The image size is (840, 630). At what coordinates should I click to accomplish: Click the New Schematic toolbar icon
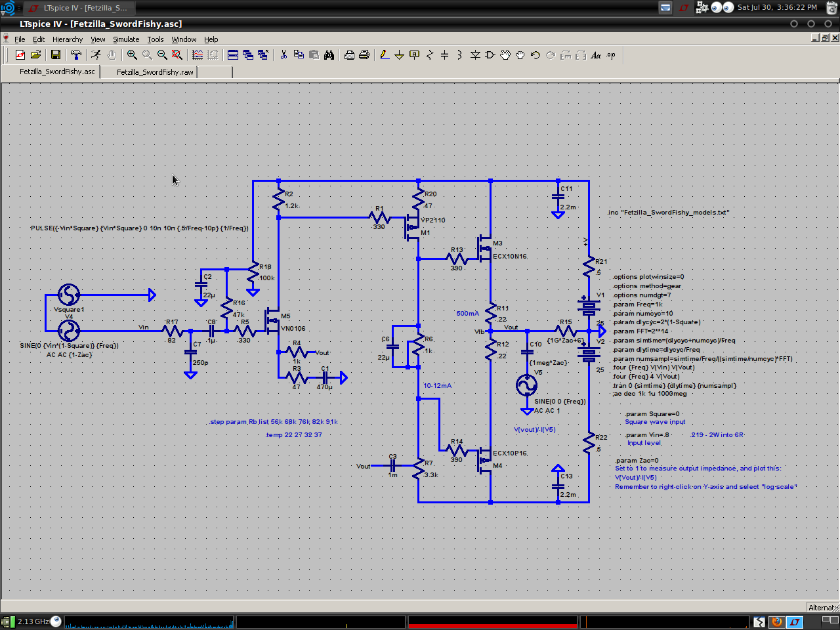click(20, 55)
